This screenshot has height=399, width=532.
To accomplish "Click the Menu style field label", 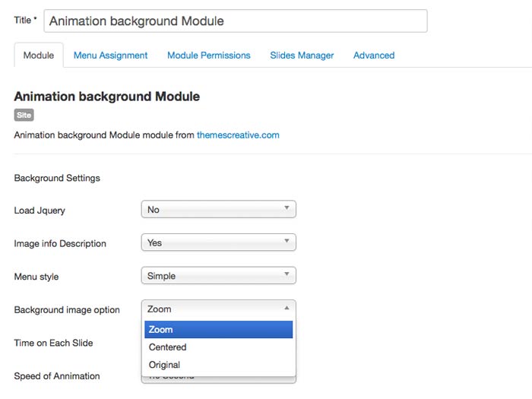I will (x=36, y=277).
